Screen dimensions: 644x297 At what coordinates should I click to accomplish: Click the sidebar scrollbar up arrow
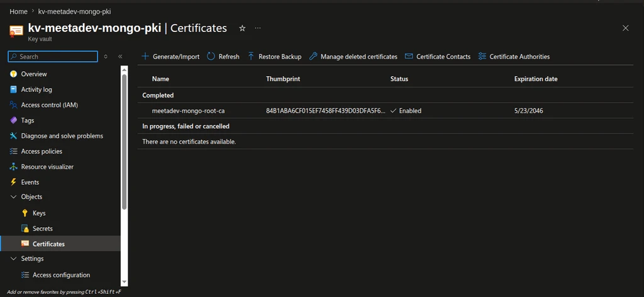(x=125, y=69)
